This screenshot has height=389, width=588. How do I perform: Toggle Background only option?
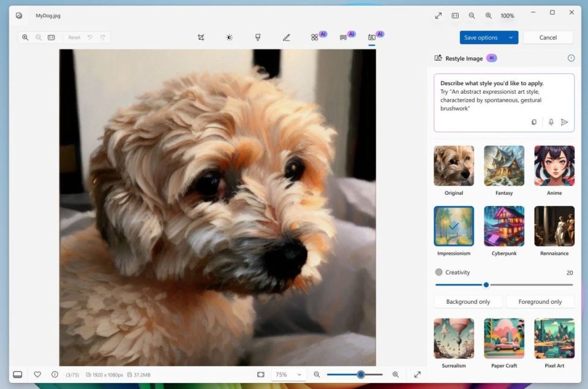pyautogui.click(x=468, y=301)
